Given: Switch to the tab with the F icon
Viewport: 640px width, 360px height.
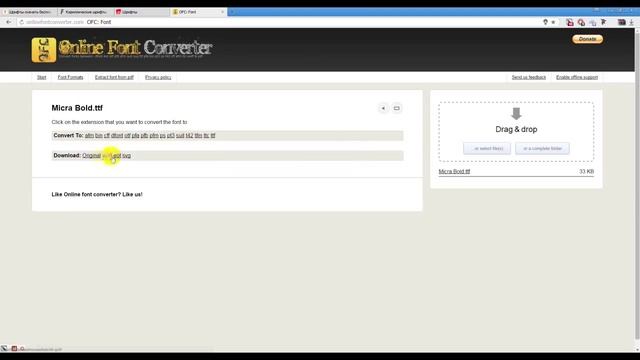Looking at the screenshot, I should 85,12.
